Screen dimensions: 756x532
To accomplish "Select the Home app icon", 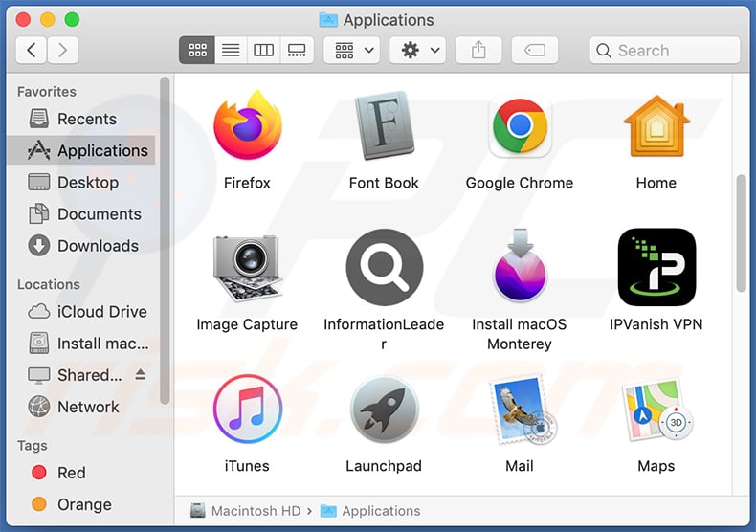I will click(x=656, y=126).
